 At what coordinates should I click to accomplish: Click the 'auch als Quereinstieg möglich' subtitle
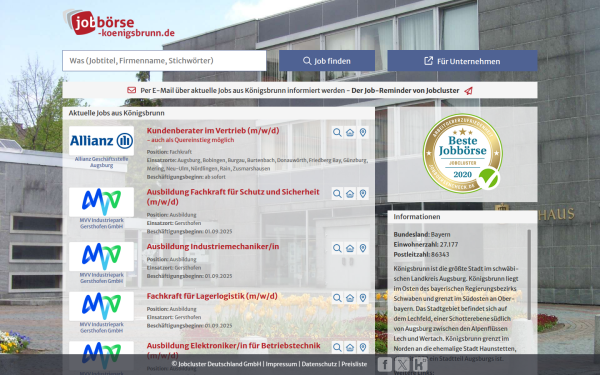click(x=190, y=140)
